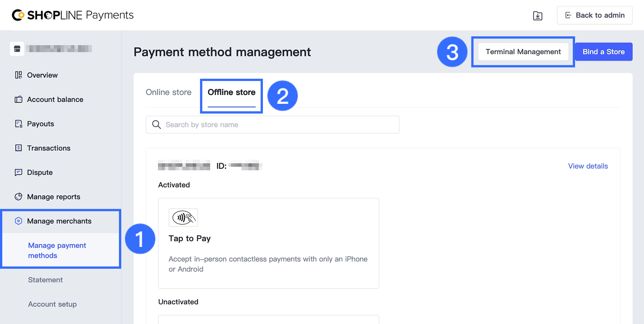Click the download icon in the header
Image resolution: width=644 pixels, height=324 pixels.
click(538, 16)
